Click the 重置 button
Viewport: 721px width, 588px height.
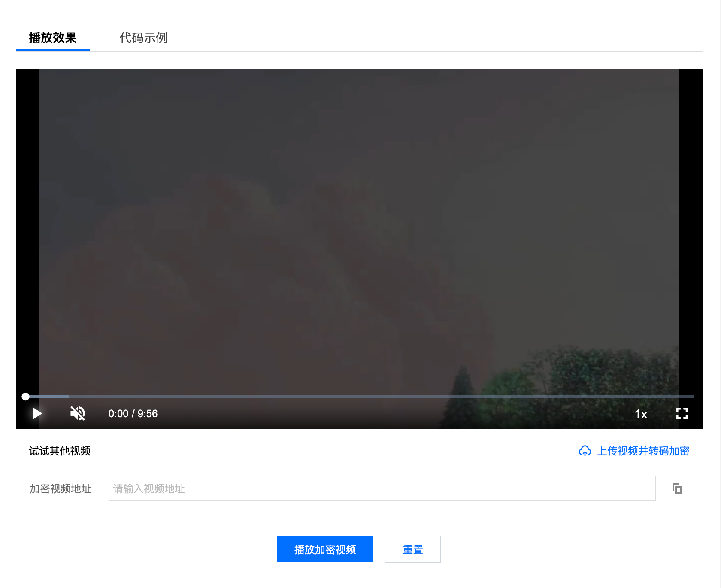click(413, 549)
